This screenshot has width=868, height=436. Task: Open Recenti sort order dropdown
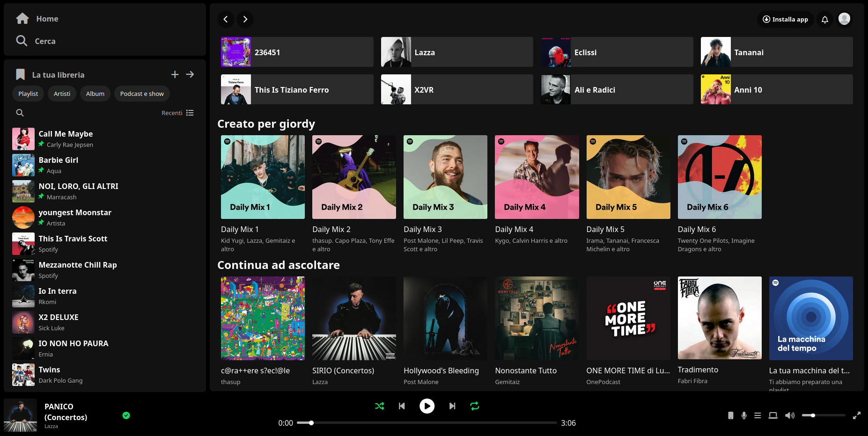(x=177, y=113)
